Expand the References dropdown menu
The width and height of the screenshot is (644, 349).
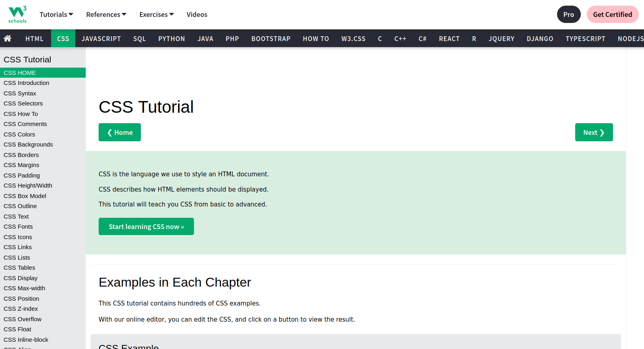106,14
